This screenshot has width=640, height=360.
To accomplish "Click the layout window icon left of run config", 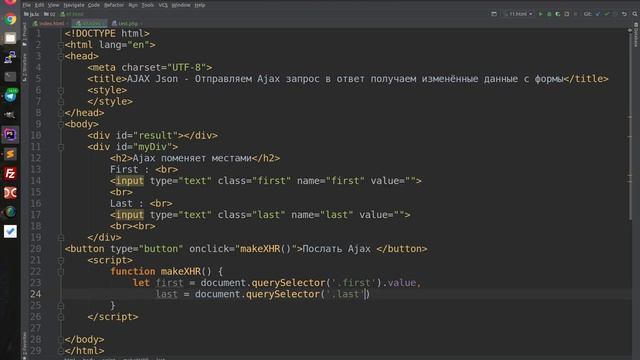I will pos(494,14).
